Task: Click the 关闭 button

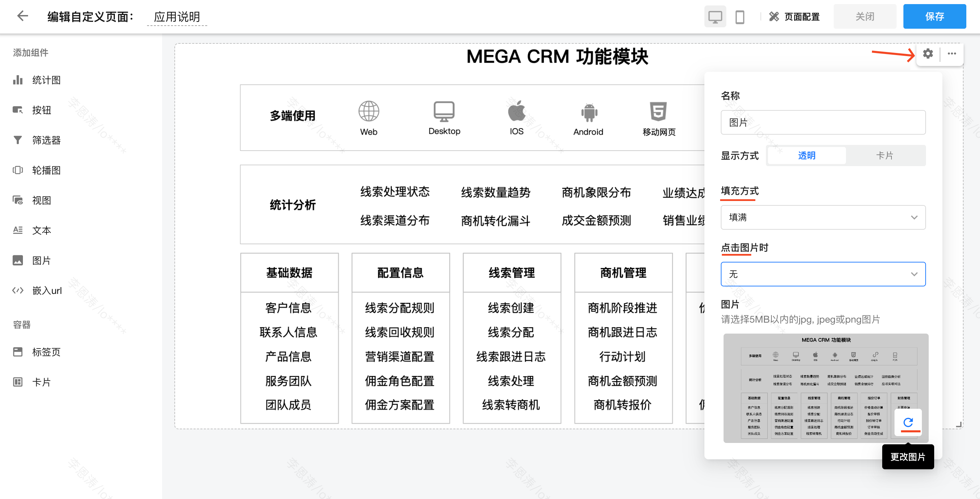Action: point(864,17)
